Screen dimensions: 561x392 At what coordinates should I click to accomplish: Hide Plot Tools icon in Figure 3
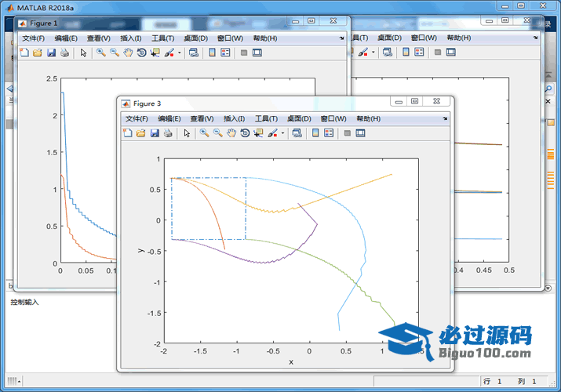[347, 133]
